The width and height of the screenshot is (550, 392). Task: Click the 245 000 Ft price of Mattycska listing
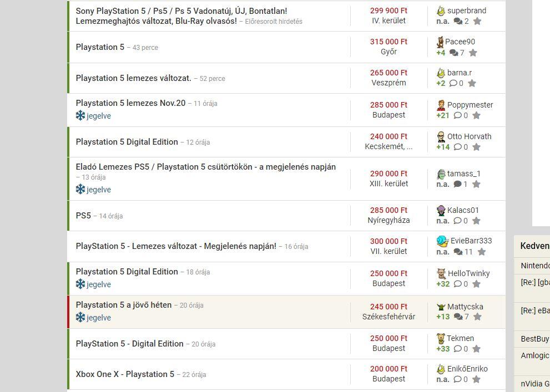(x=388, y=307)
